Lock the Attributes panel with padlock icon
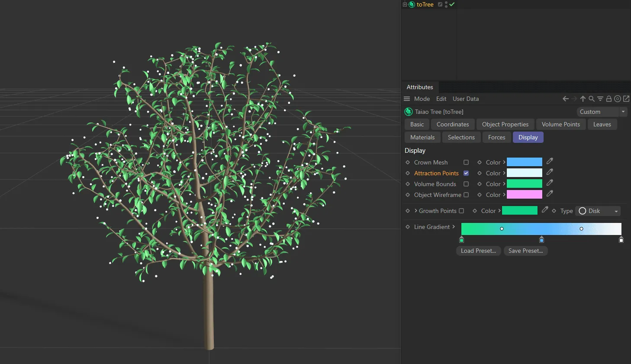 (x=609, y=99)
